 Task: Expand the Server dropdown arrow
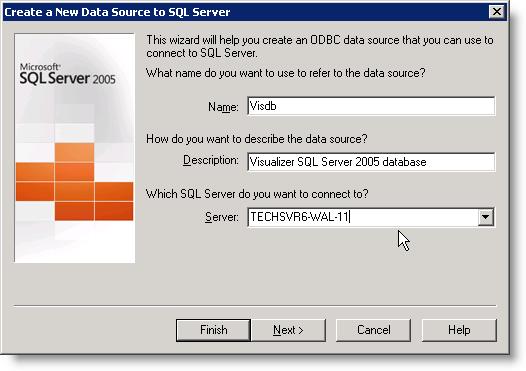click(485, 217)
